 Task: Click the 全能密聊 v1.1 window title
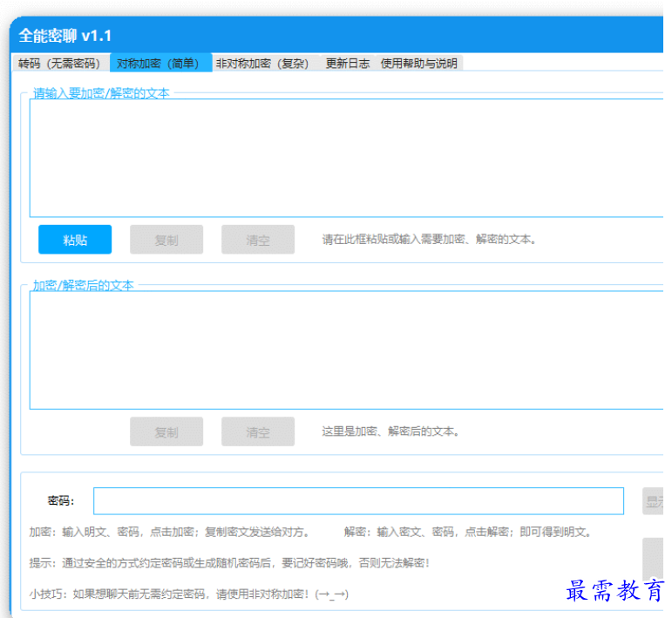(x=65, y=36)
